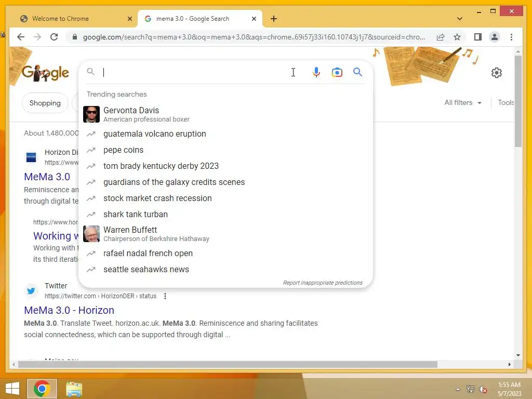Open File Explorer from the taskbar
Image resolution: width=532 pixels, height=399 pixels.
(74, 389)
